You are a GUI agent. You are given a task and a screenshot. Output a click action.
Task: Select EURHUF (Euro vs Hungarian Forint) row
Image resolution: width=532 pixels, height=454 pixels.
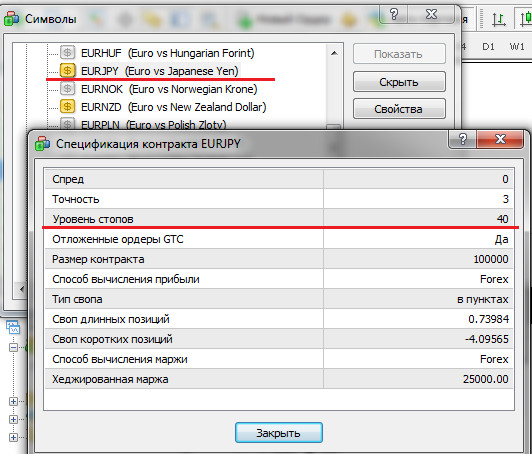click(167, 53)
